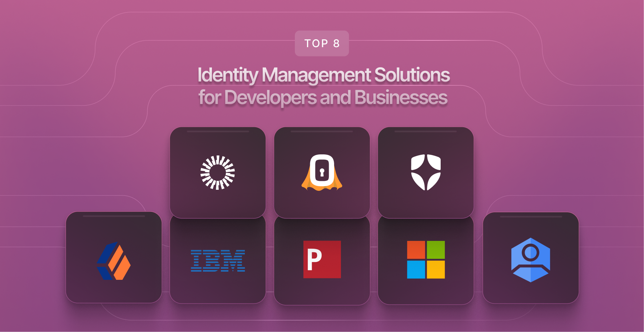This screenshot has width=644, height=332.
Task: Click the blue striped IBM logo
Action: 218,261
